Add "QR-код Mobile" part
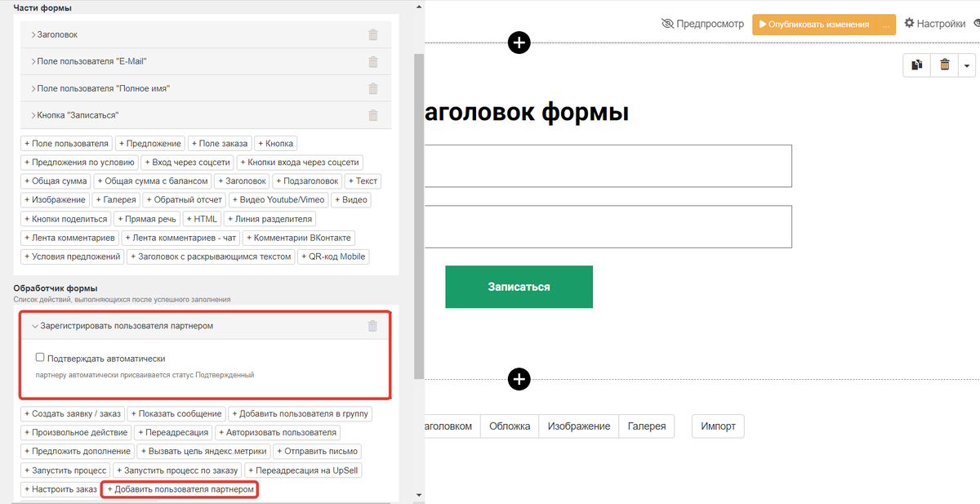980x504 pixels. click(334, 256)
